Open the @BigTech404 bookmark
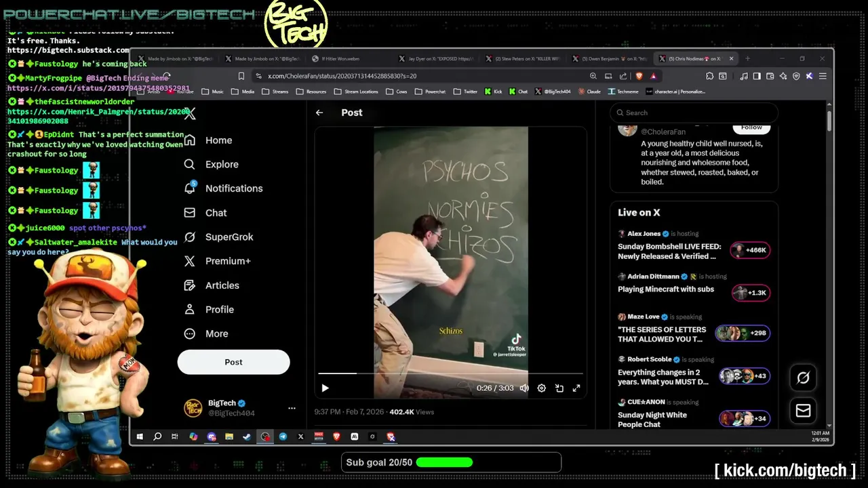 coord(553,91)
